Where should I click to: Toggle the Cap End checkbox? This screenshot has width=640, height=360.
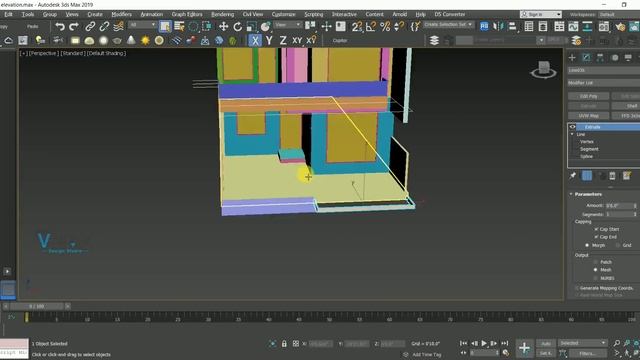596,237
